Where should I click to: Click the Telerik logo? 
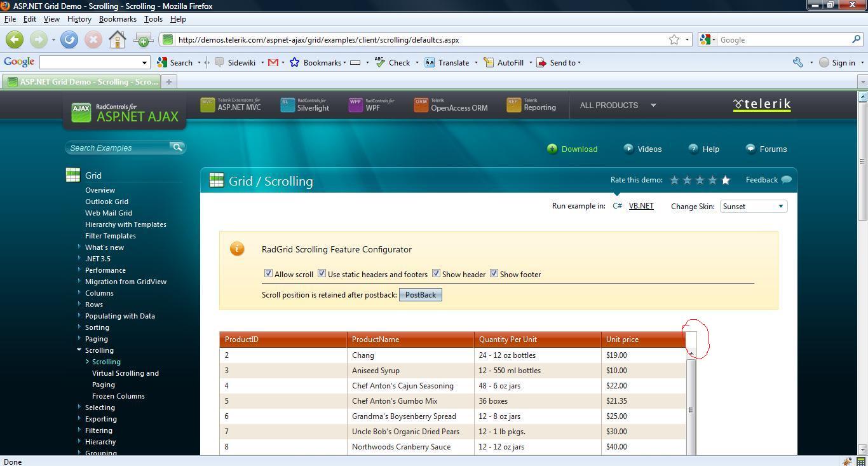click(x=762, y=105)
